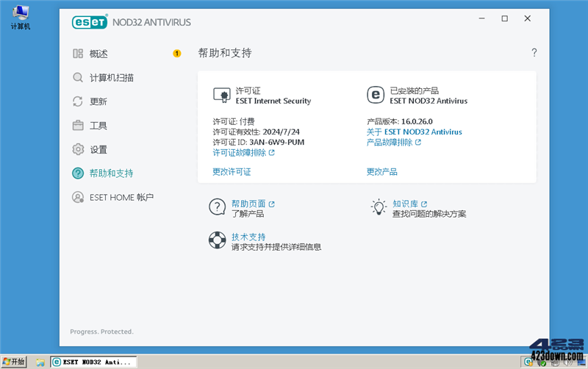Click 计算机 desktop icon
Viewport: 588px width, 369px height.
(x=21, y=18)
